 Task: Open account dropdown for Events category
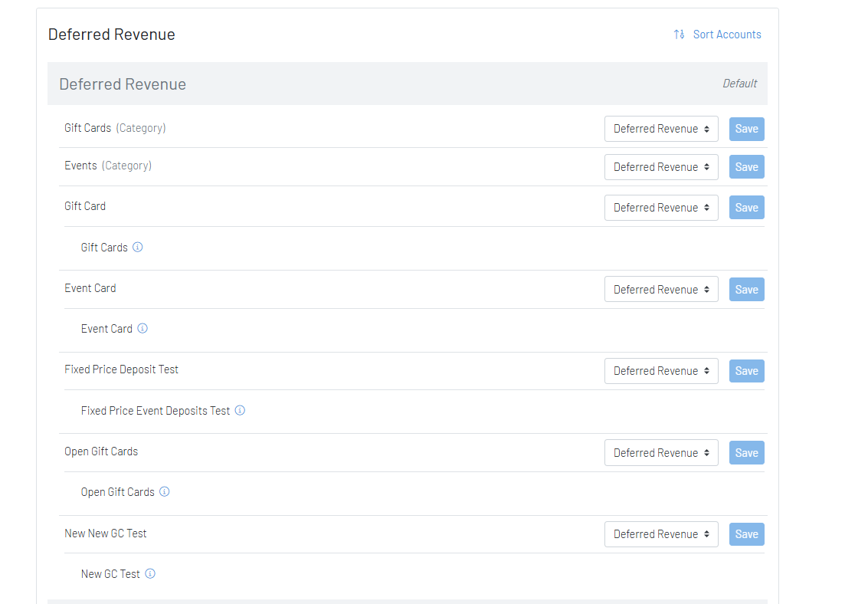coord(660,167)
